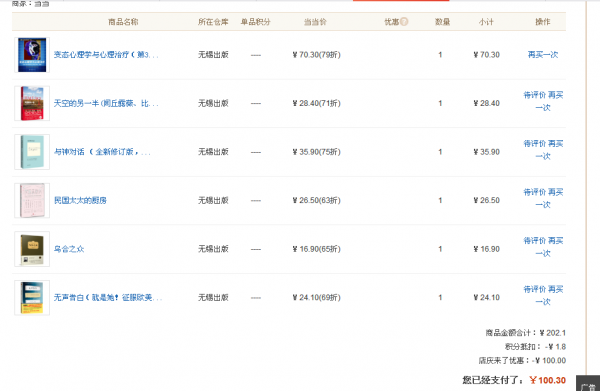Select the price ¥35.90(75折)
Image resolution: width=600 pixels, height=391 pixels.
pos(316,152)
